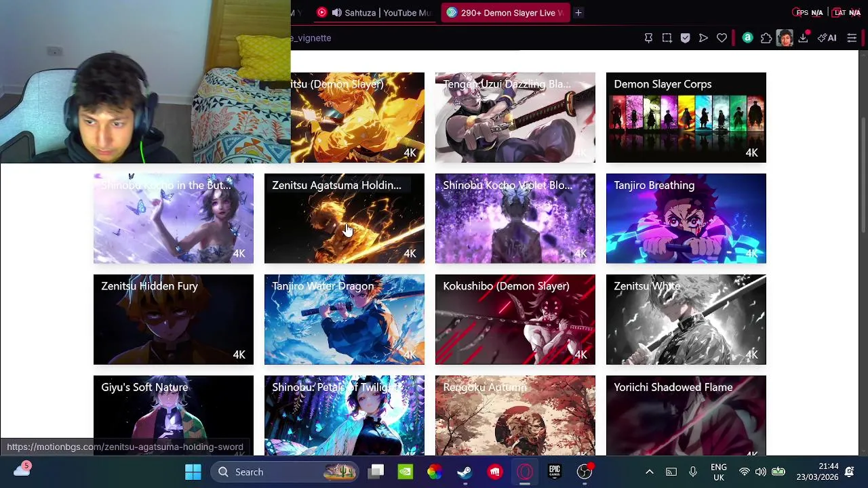The height and width of the screenshot is (488, 868).
Task: Click the page vertical scrollbar
Action: pyautogui.click(x=863, y=176)
